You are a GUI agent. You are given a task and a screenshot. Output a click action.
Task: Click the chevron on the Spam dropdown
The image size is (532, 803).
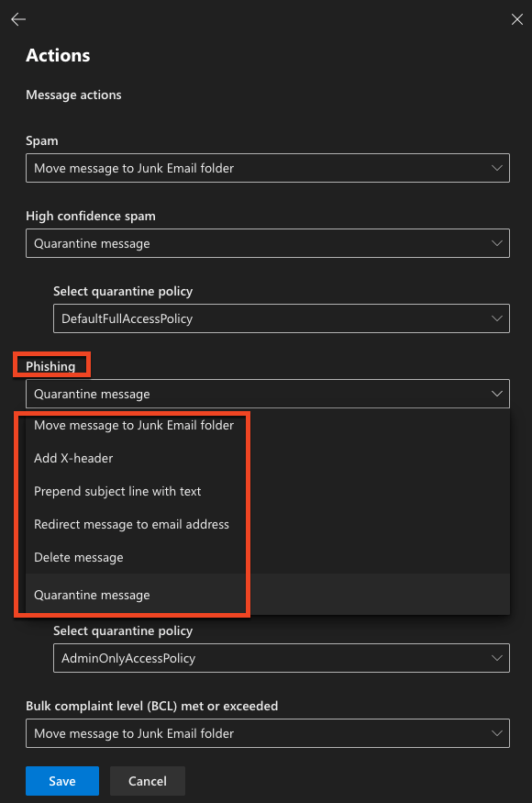498,167
